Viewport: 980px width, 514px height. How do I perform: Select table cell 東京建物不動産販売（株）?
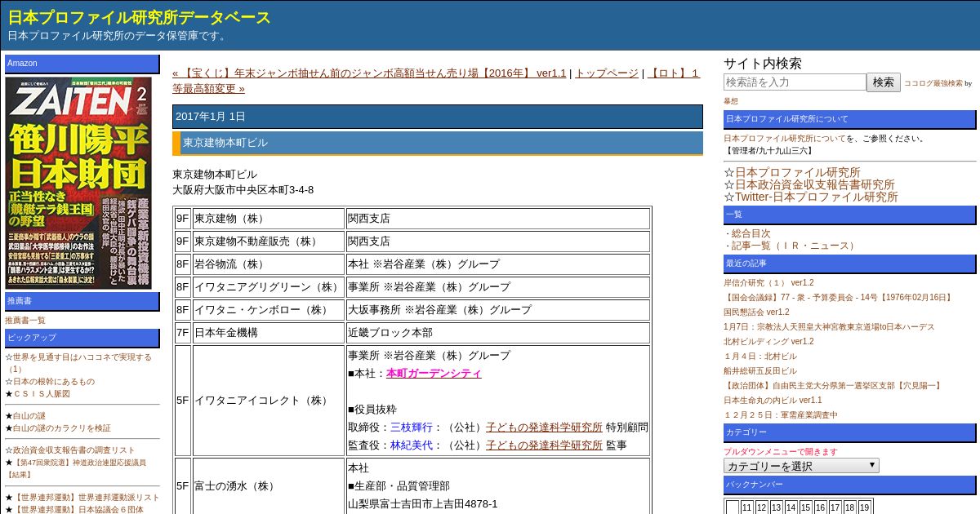[x=268, y=241]
